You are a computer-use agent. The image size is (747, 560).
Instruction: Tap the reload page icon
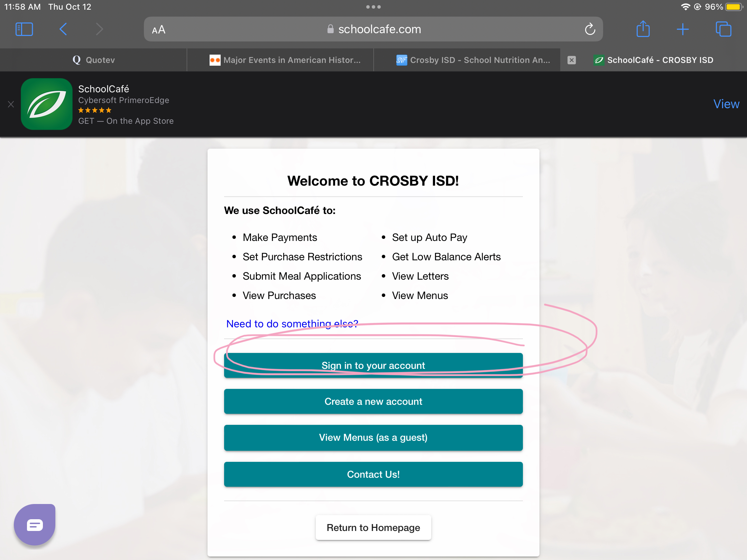590,29
